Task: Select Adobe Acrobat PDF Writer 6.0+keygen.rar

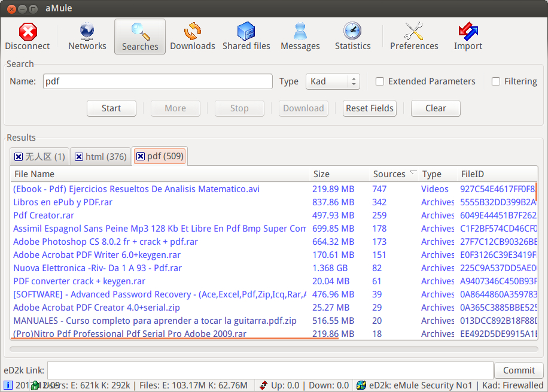Action: [274, 255]
